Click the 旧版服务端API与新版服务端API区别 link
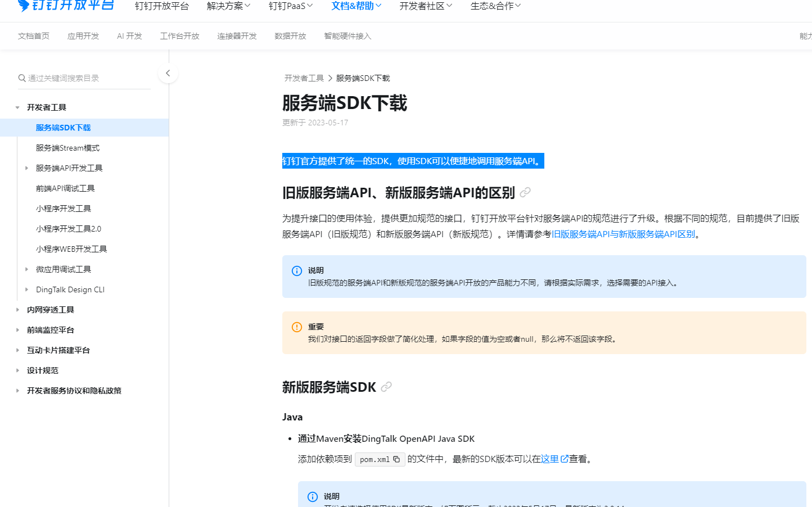Screen dimensions: 812x507 623,234
